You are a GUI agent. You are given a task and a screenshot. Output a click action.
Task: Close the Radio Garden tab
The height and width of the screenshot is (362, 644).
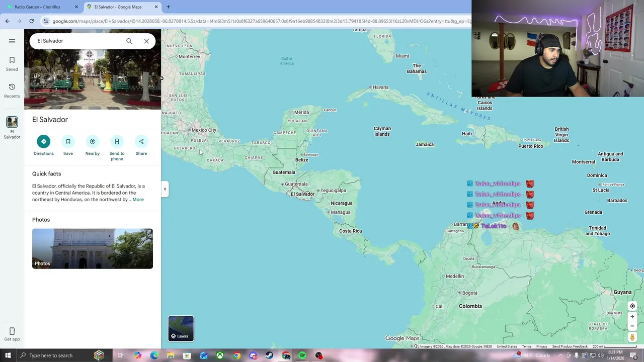tap(76, 7)
